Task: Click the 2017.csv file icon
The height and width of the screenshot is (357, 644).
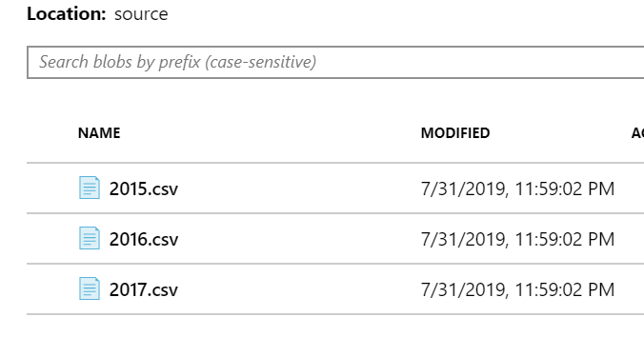Action: coord(90,288)
